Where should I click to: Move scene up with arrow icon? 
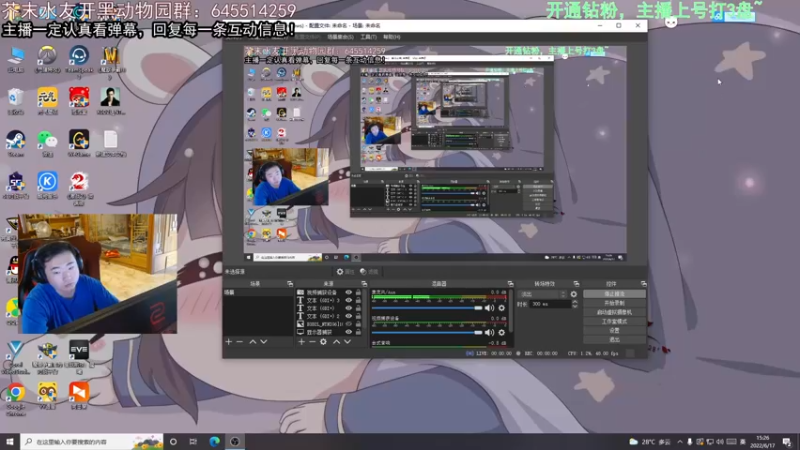tap(253, 341)
